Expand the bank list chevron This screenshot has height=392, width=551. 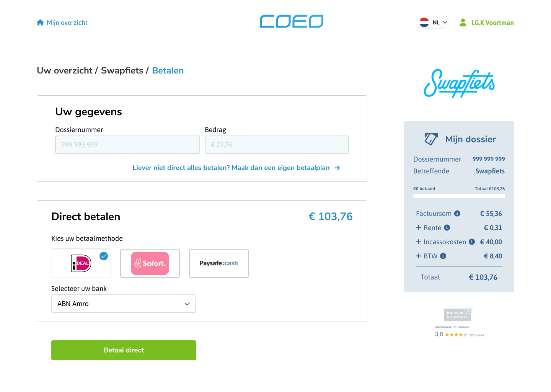187,304
